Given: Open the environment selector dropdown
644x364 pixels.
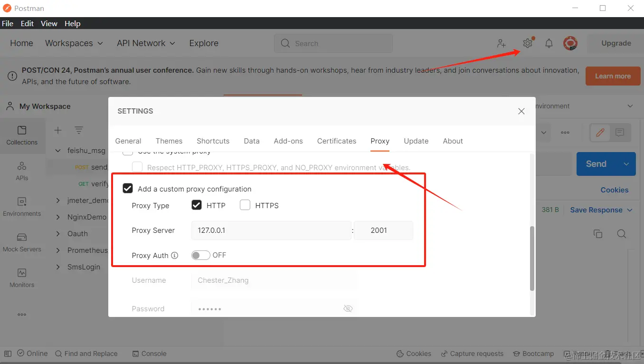Looking at the screenshot, I should pyautogui.click(x=630, y=106).
